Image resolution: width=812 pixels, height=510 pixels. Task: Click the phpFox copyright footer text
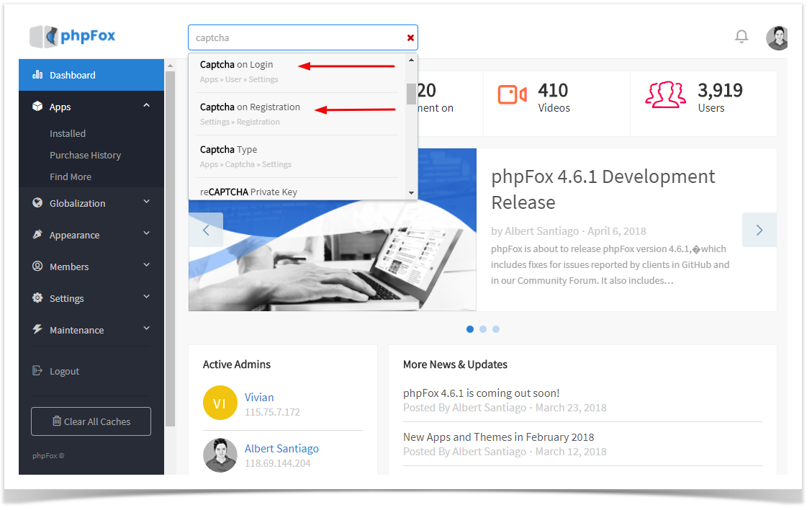coord(48,455)
